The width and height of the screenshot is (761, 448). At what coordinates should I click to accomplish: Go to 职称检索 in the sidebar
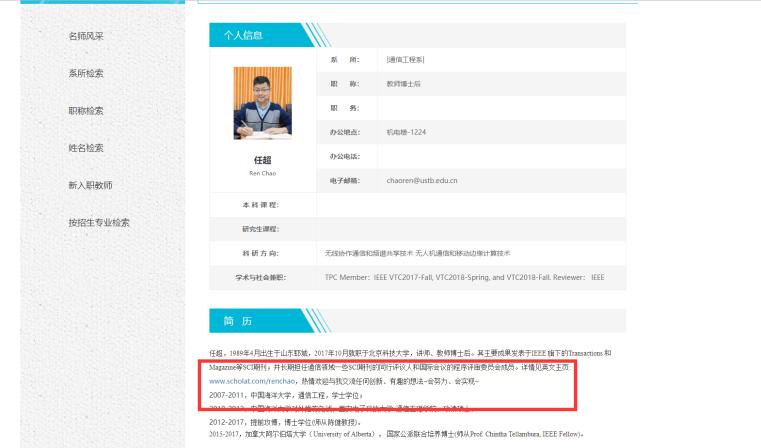tap(86, 110)
